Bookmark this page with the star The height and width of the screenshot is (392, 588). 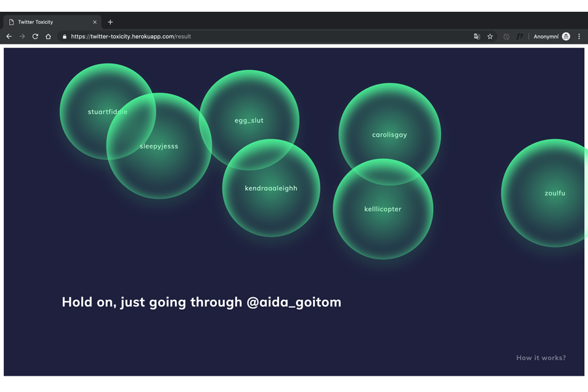490,37
